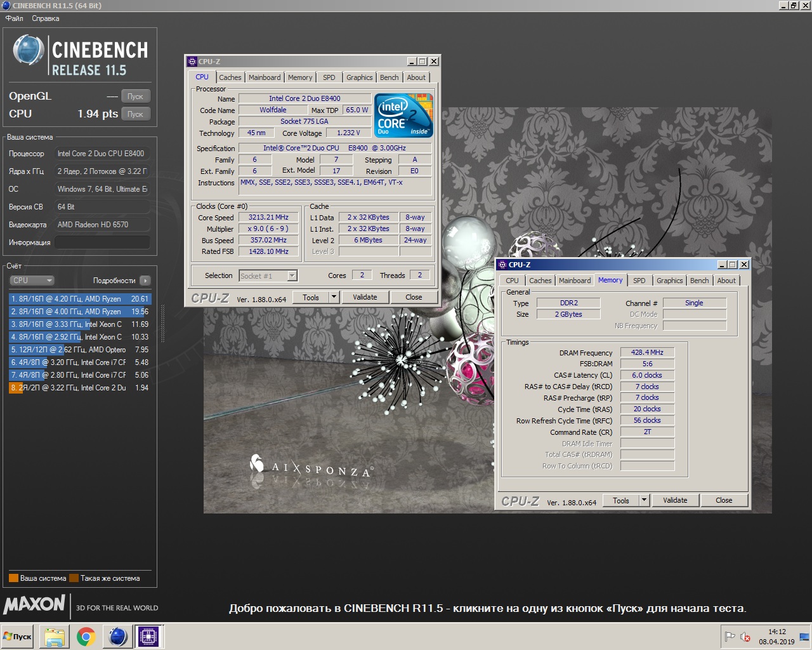
Task: Switch to Mainboard tab in Memory CPU-Z window
Action: point(575,281)
